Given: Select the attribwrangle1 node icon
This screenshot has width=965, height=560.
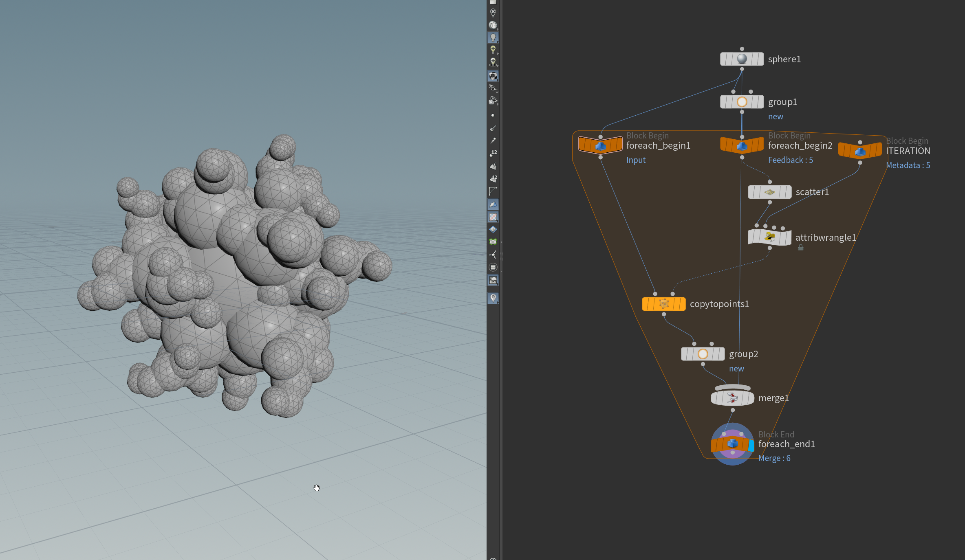Looking at the screenshot, I should pyautogui.click(x=770, y=237).
